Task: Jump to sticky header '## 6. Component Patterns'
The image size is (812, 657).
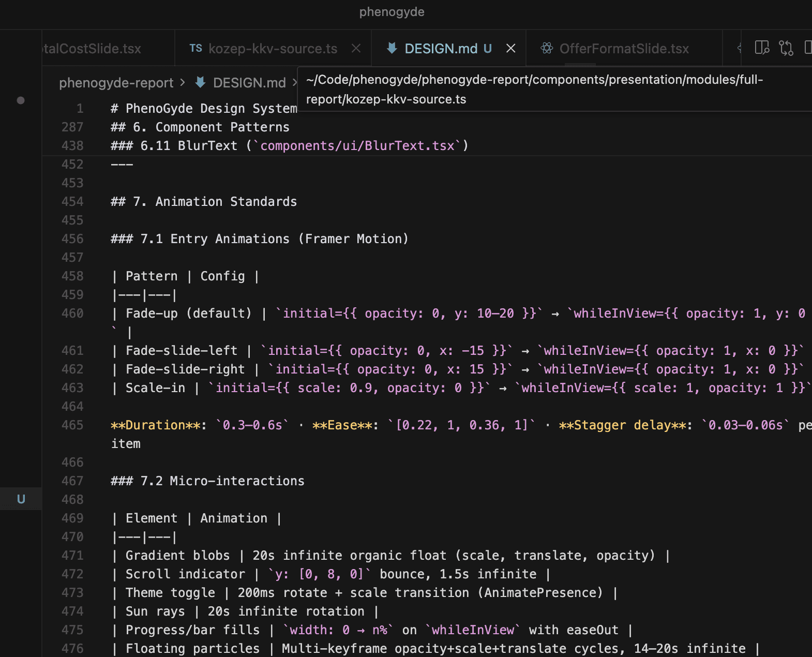Action: pyautogui.click(x=200, y=127)
